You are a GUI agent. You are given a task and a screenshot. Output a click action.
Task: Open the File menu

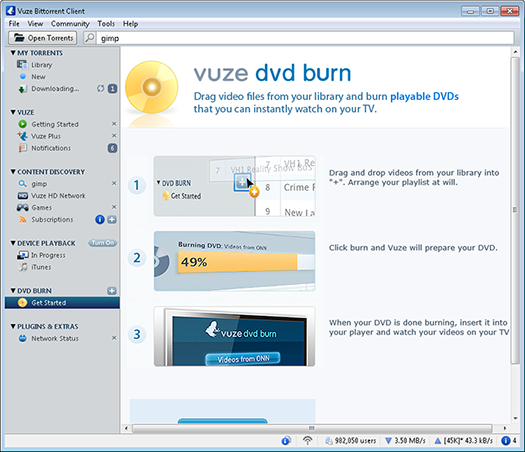point(14,24)
